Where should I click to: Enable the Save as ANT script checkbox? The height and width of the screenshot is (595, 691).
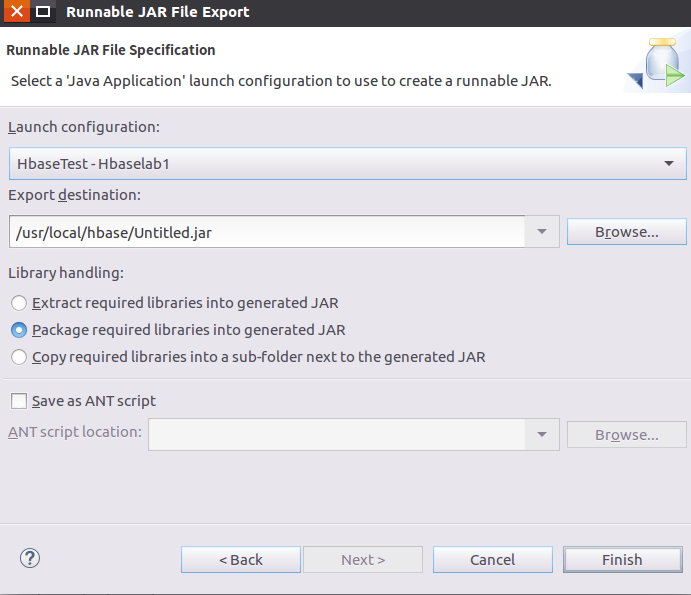(19, 401)
